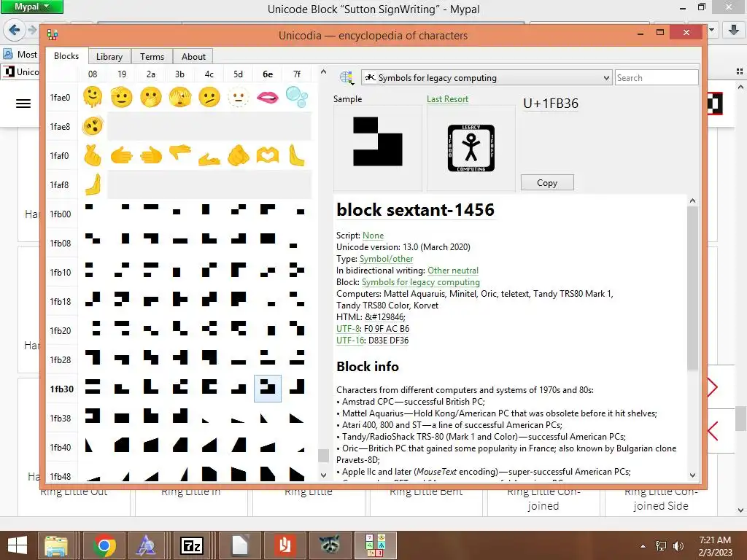Viewport: 747px width, 560px height.
Task: Open the Last Resort link
Action: (x=447, y=99)
